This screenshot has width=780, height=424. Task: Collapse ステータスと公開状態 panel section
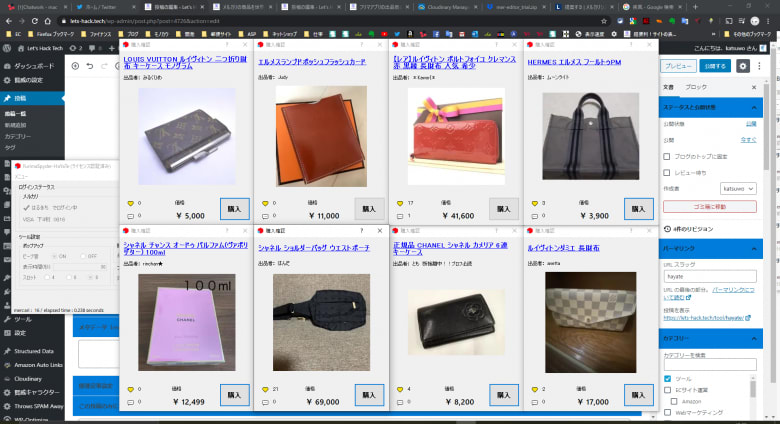(x=711, y=107)
